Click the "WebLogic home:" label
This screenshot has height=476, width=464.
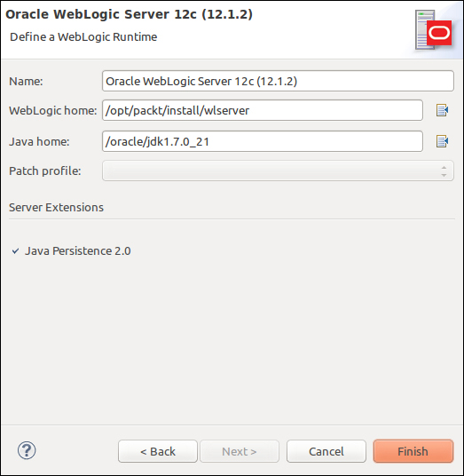point(53,111)
